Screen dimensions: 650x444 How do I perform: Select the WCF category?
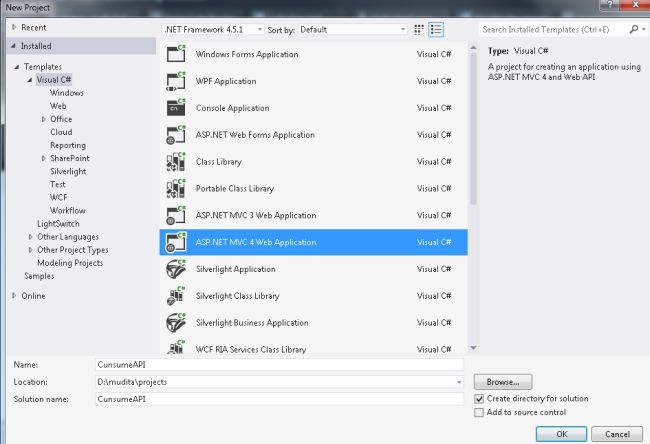58,197
